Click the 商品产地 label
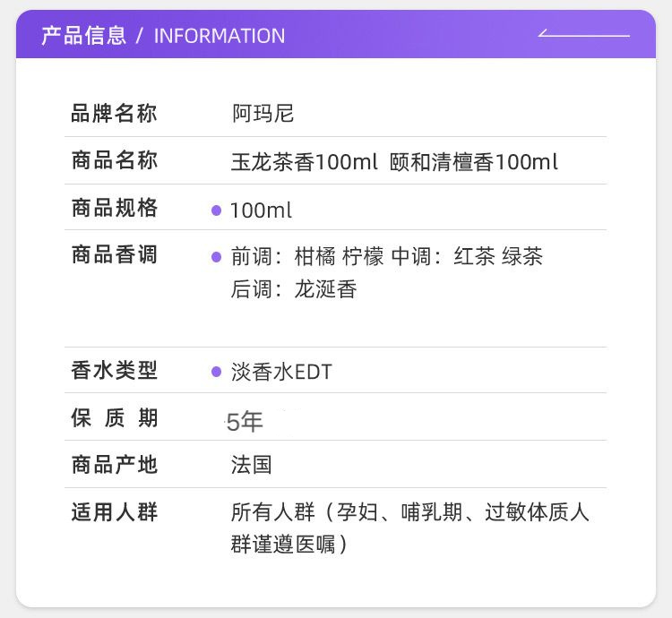This screenshot has width=672, height=618. pos(114,464)
